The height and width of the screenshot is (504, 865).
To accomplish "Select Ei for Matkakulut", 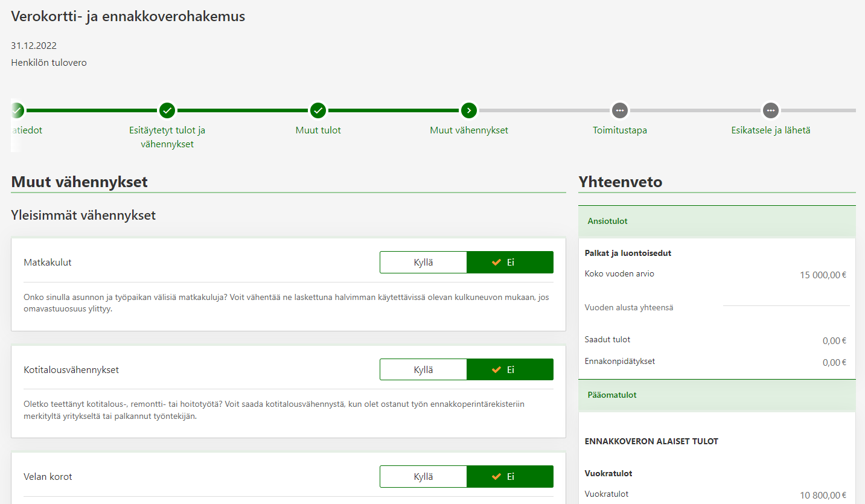I will (x=510, y=263).
